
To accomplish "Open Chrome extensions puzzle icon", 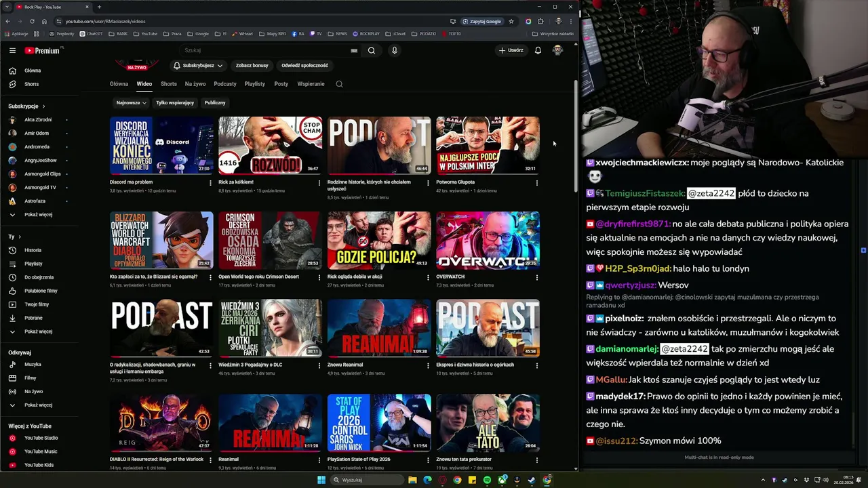I will coord(540,21).
